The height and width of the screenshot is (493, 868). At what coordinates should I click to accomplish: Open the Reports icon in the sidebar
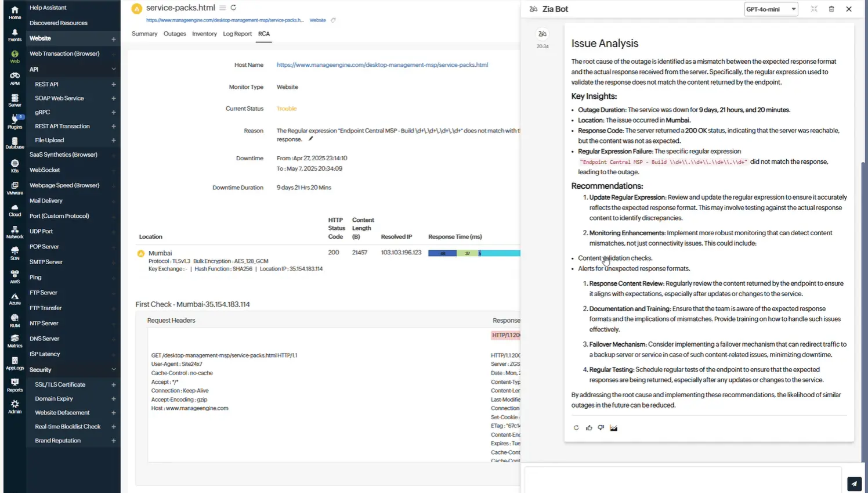point(15,385)
